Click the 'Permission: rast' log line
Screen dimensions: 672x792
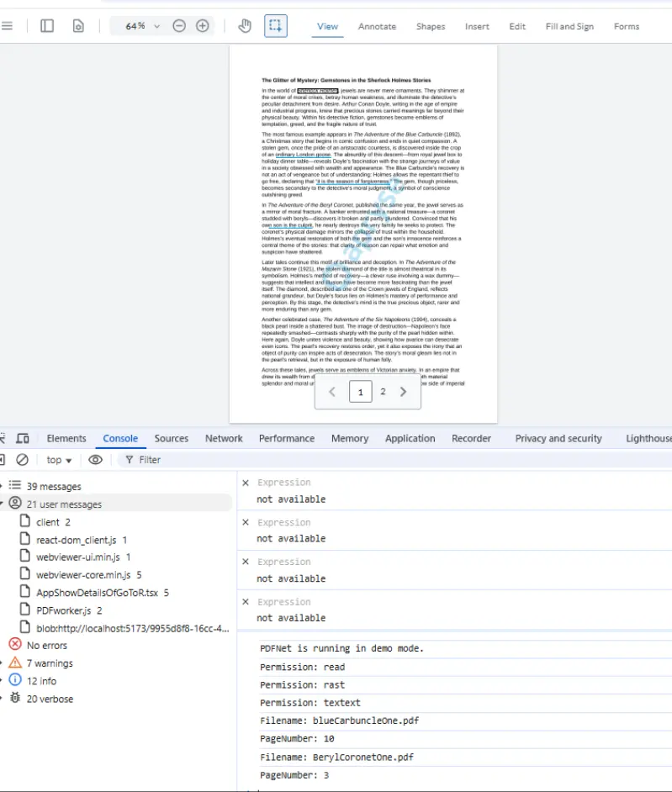[302, 685]
